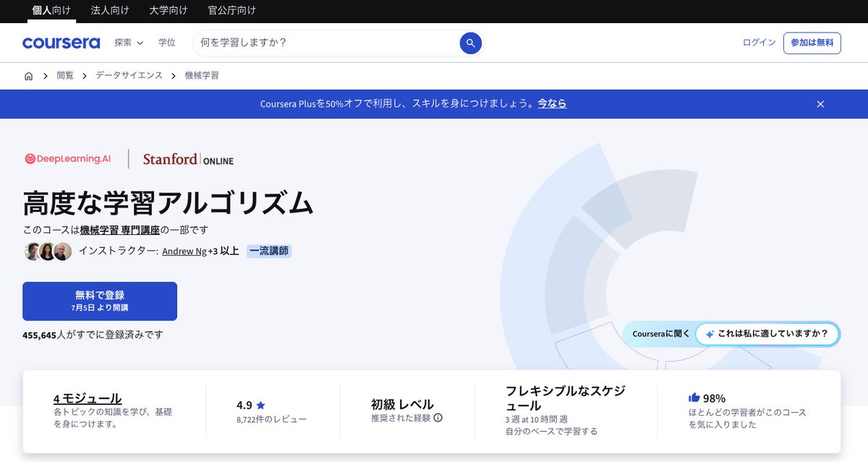Open the Andrew Ng instructor link
Image resolution: width=868 pixels, height=462 pixels.
(x=184, y=251)
